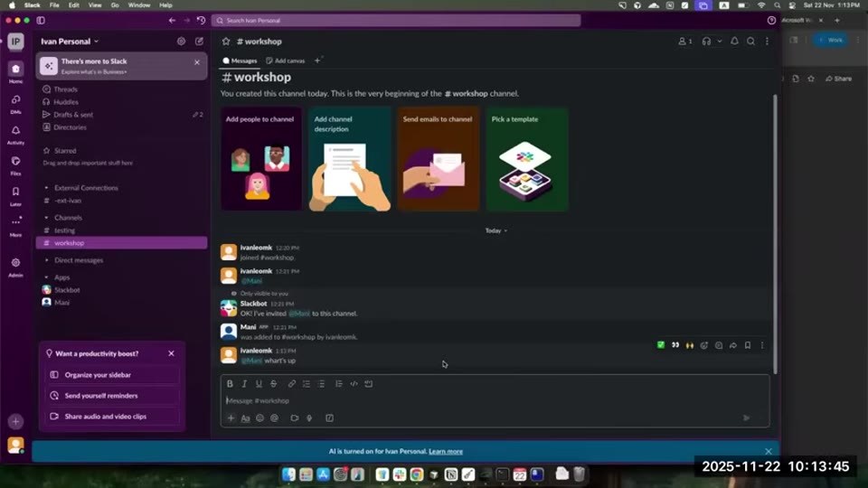Open Activity in the left rail

15,135
